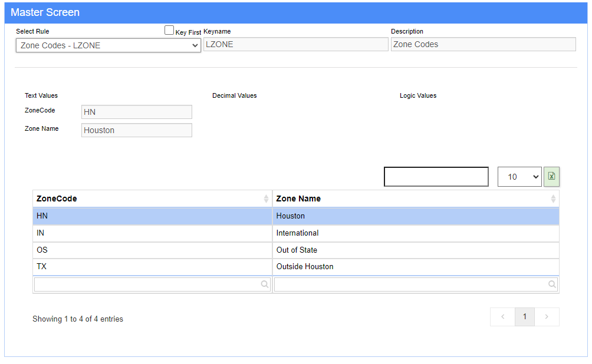This screenshot has height=364, width=592.
Task: Click the ZoneCode filter search magnifier icon
Action: tap(265, 284)
